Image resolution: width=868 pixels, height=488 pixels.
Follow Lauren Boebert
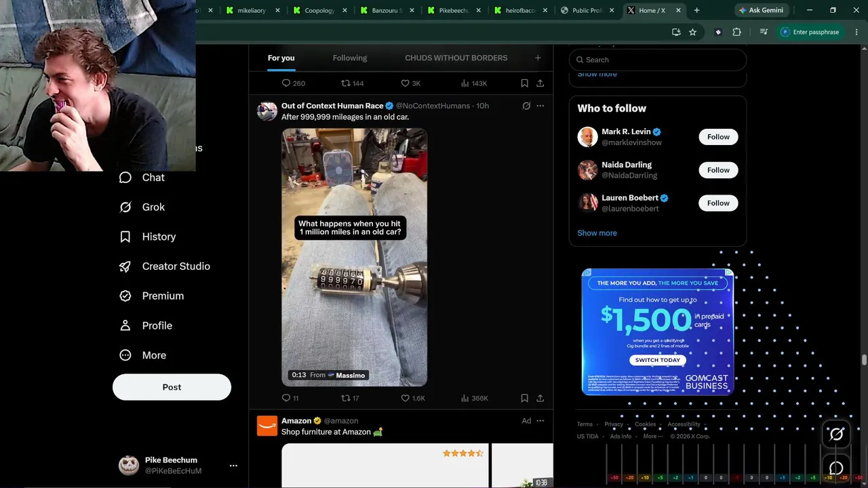coord(718,203)
